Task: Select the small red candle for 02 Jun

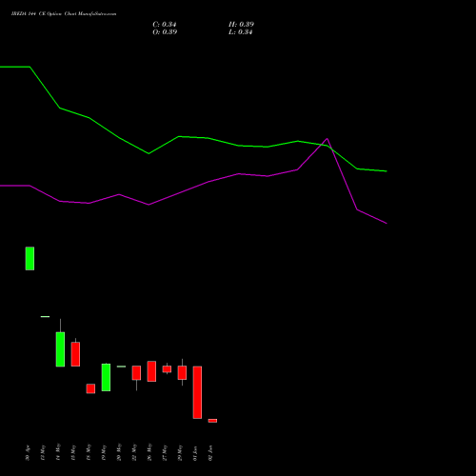Action: tap(212, 421)
